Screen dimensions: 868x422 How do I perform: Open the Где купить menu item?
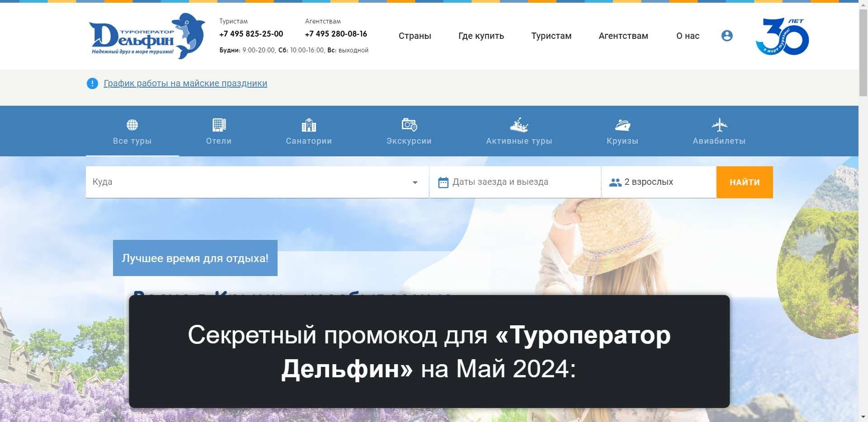tap(481, 36)
